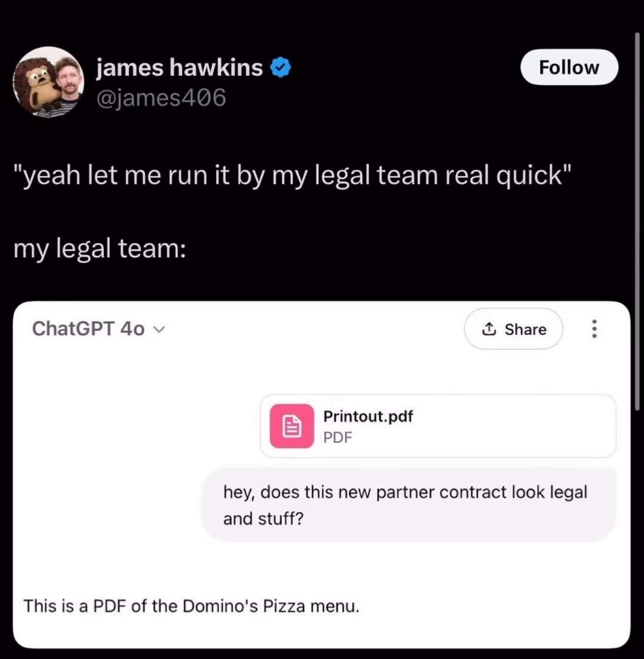Click the blue verified badge icon
This screenshot has height=659, width=644.
click(x=281, y=67)
